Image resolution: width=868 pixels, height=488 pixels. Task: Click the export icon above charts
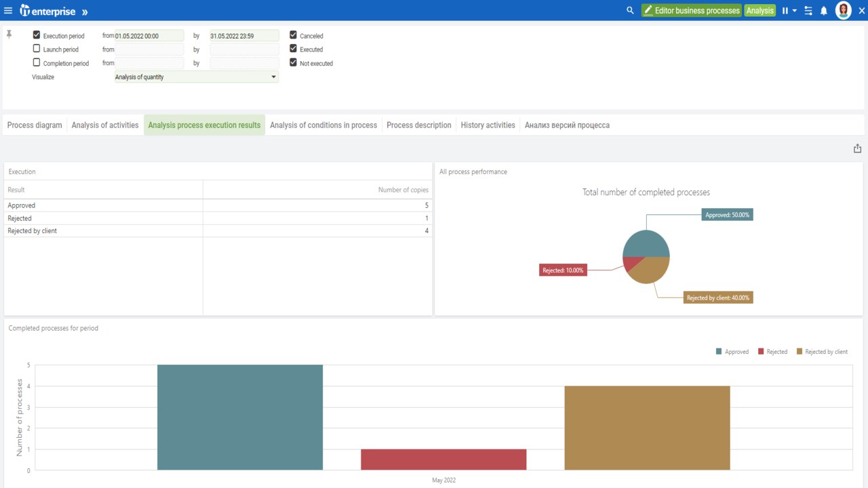point(857,148)
